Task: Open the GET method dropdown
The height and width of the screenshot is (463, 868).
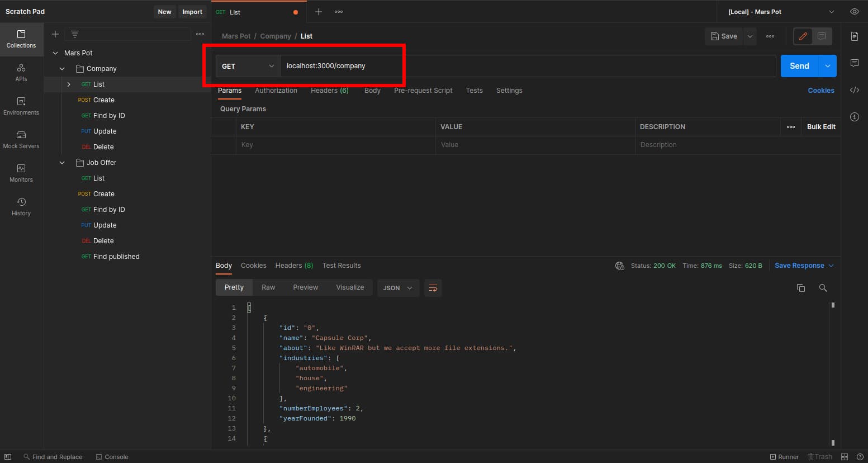Action: pyautogui.click(x=247, y=65)
